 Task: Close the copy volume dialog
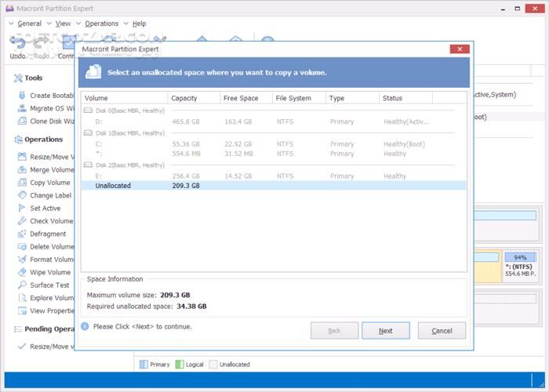(x=460, y=49)
